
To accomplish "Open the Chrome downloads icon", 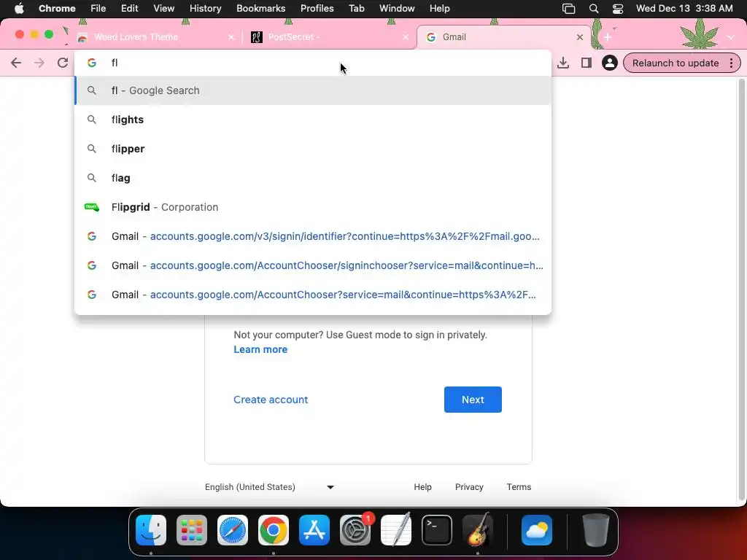I will coord(563,63).
